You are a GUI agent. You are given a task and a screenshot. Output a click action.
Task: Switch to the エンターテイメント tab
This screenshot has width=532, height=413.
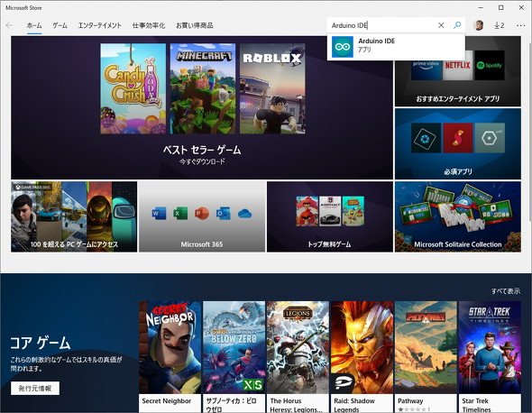coord(100,25)
